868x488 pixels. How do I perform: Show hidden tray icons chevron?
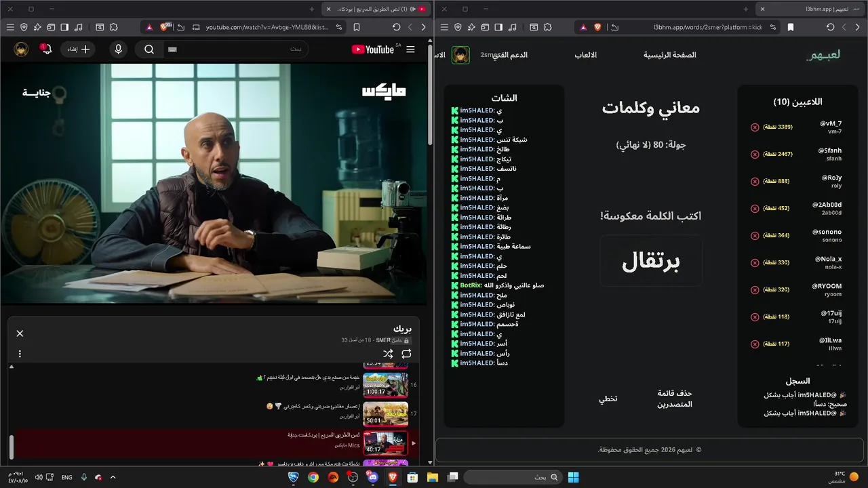[113, 477]
